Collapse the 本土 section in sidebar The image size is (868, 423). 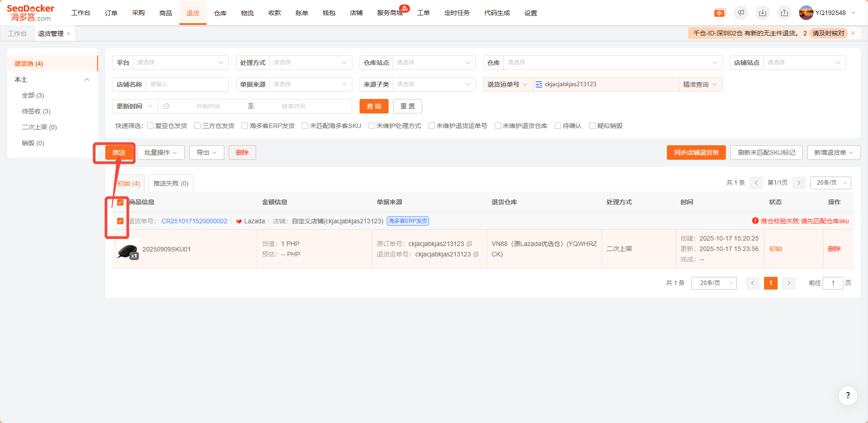click(x=86, y=79)
